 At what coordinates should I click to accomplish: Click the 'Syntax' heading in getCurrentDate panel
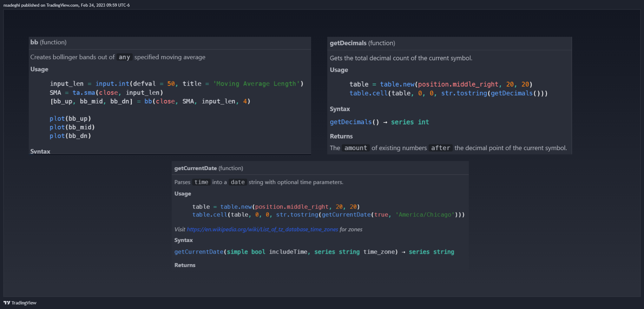(x=183, y=240)
